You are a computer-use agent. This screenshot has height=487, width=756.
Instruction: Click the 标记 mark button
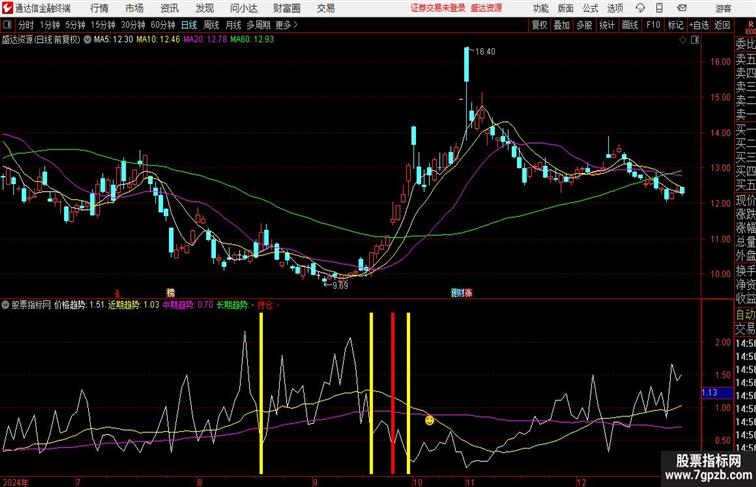click(x=675, y=25)
